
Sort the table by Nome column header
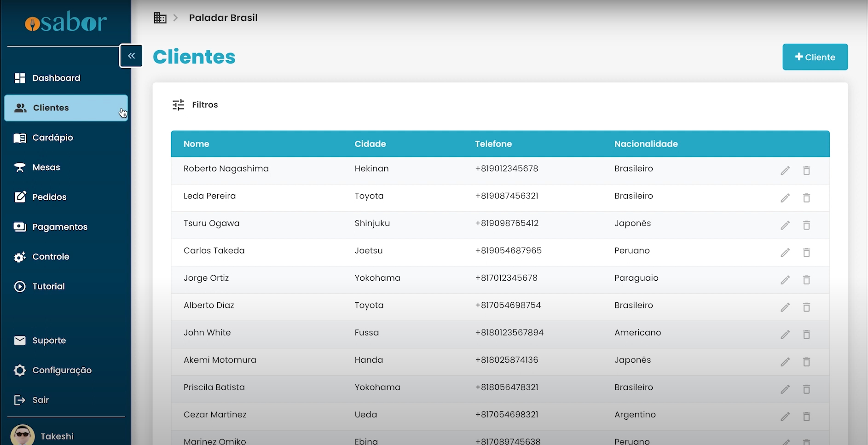pos(196,144)
